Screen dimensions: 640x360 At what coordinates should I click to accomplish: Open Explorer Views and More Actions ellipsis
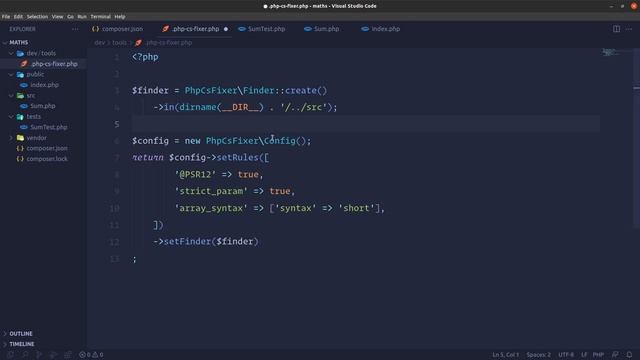point(75,29)
